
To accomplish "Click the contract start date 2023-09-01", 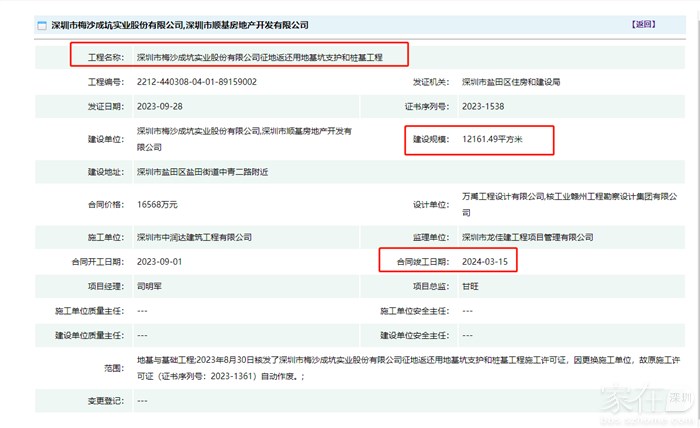I will [160, 261].
